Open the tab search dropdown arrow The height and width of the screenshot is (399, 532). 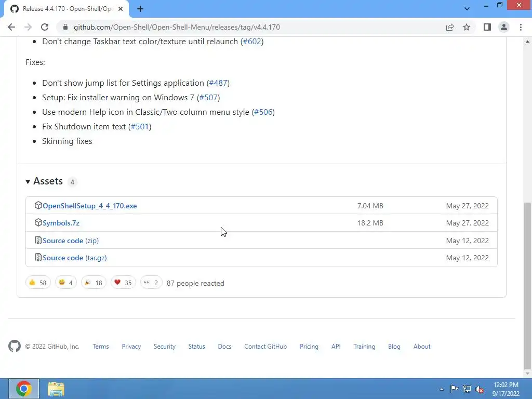(467, 9)
